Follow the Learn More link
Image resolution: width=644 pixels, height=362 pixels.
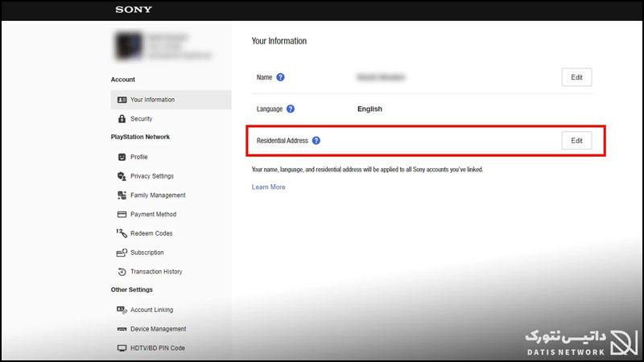[268, 187]
